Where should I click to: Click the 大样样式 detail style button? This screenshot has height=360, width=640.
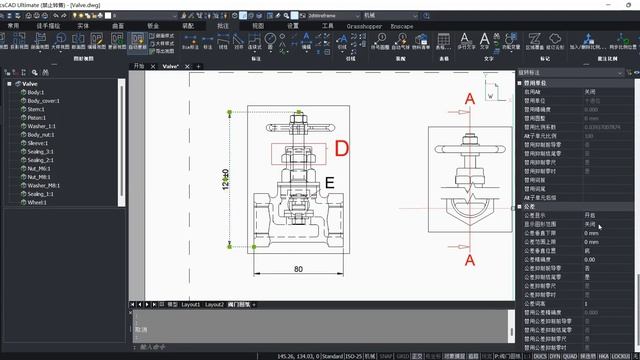162,44
